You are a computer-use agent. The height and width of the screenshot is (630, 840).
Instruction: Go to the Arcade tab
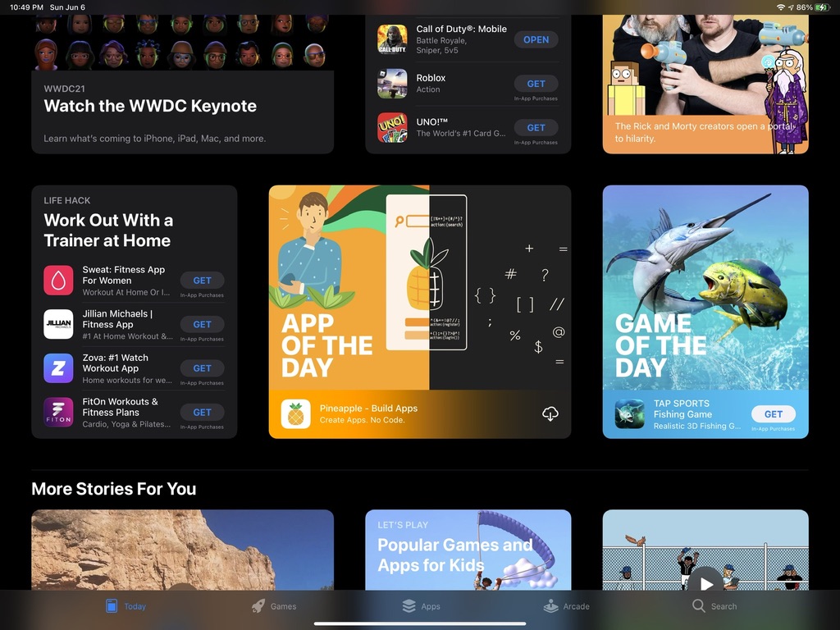tap(566, 606)
